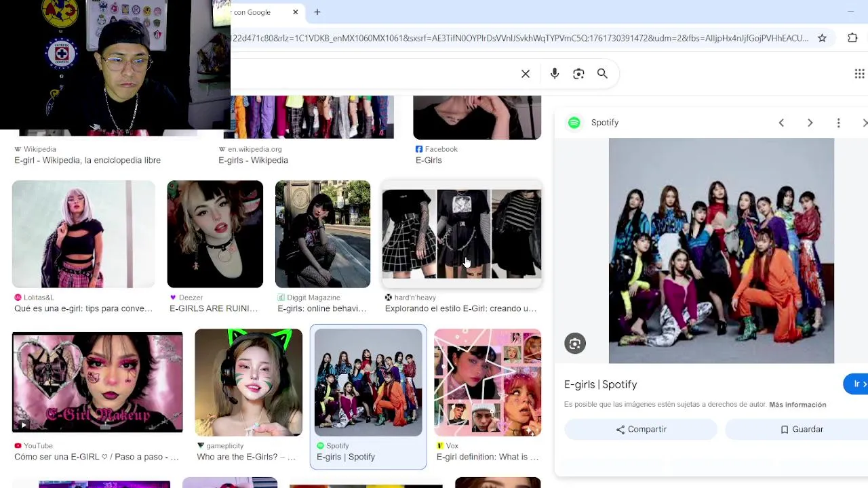Click the browser address bar URL
The image size is (868, 488).
[519, 38]
